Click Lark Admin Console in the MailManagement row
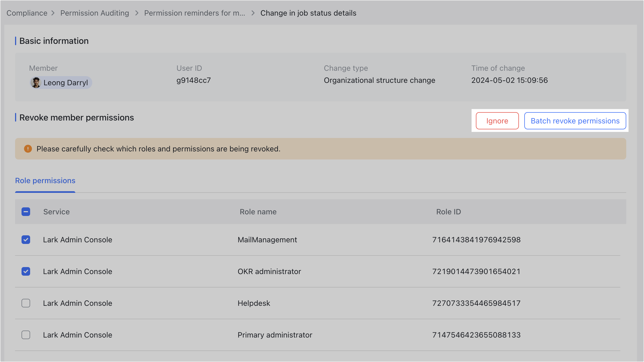Viewport: 644px width, 362px height. (x=77, y=240)
